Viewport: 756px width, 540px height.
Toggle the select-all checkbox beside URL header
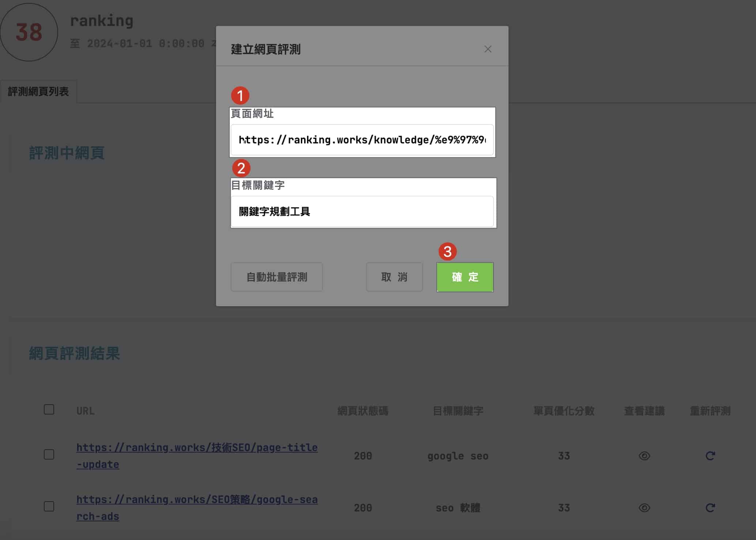pos(49,409)
